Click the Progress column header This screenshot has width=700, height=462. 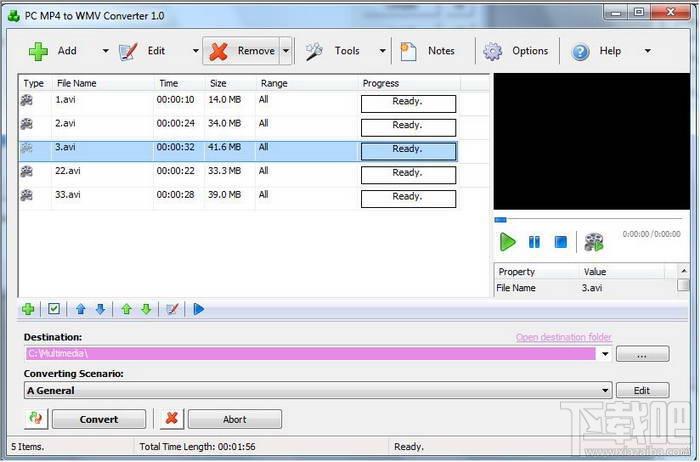(x=409, y=83)
